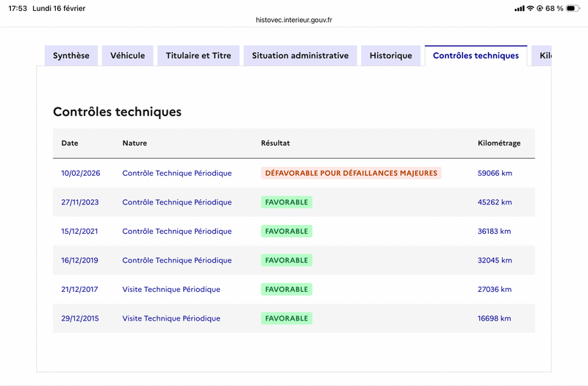Select the Situation administrative tab

click(x=300, y=56)
